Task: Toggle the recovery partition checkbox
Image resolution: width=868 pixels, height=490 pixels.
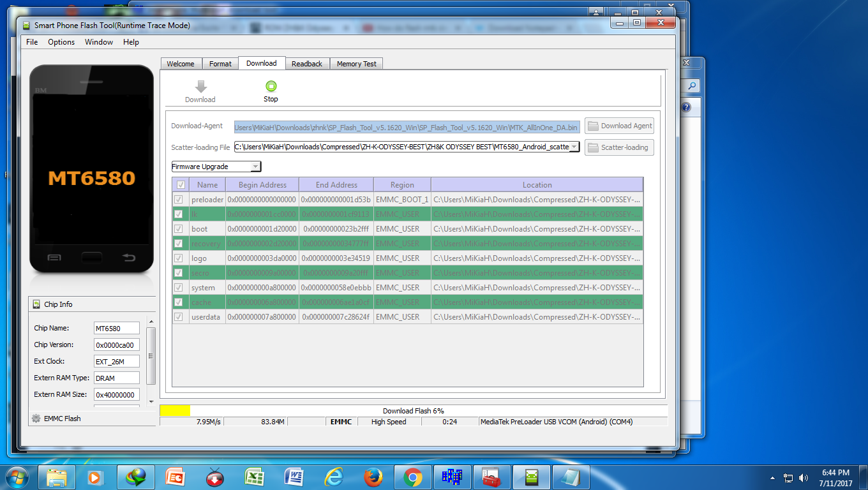Action: (x=179, y=244)
